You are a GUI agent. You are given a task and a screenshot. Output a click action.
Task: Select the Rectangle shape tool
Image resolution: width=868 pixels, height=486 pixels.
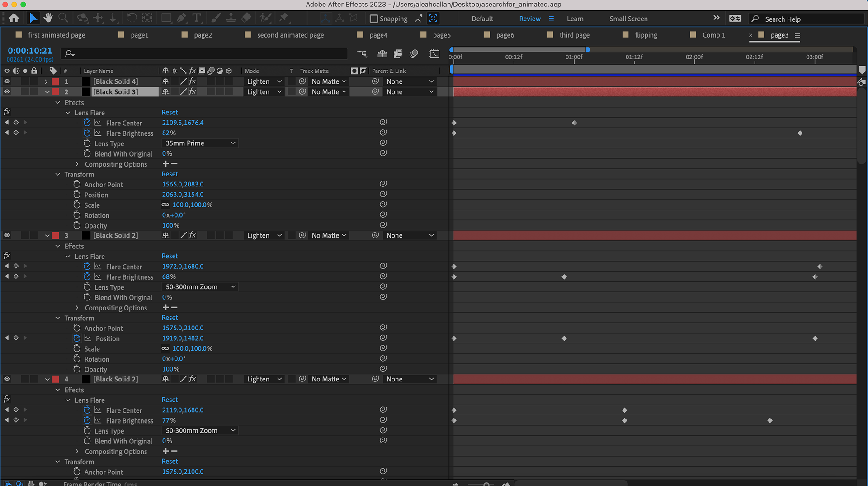tap(166, 18)
